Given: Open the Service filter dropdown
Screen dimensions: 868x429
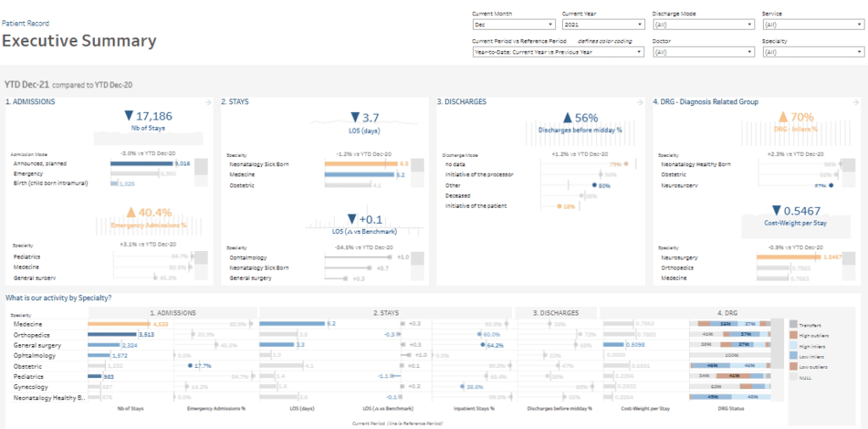Looking at the screenshot, I should [x=813, y=25].
